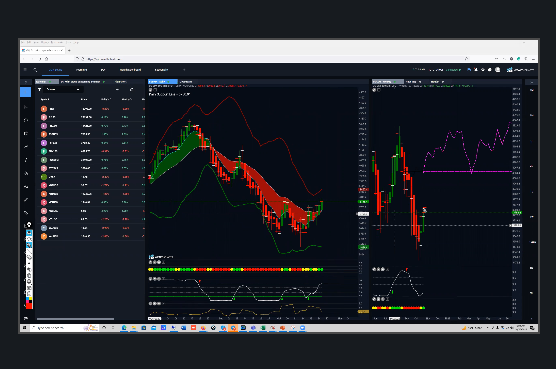Click the round icon at the top-left of the right chart

pos(374,90)
